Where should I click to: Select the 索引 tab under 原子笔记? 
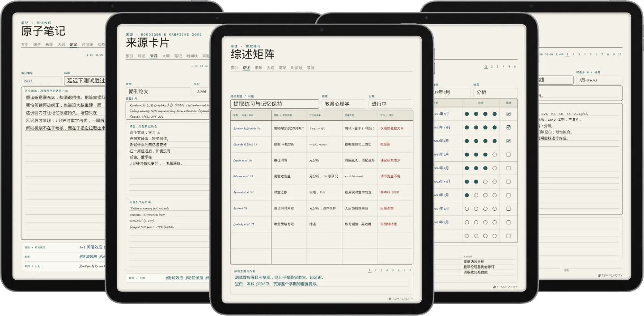[25, 45]
